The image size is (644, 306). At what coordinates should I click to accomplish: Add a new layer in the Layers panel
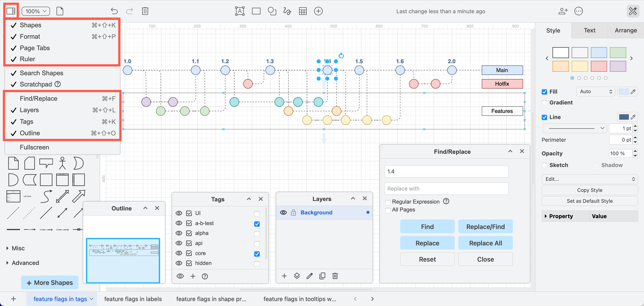click(x=284, y=276)
